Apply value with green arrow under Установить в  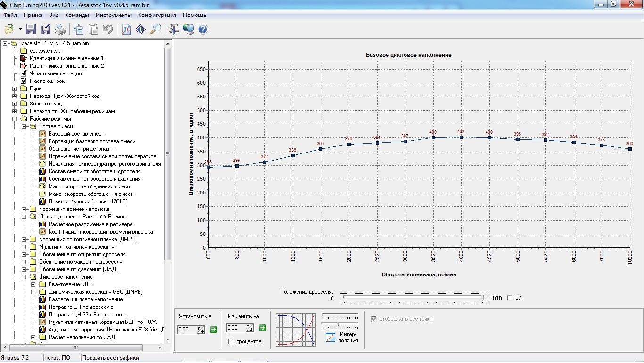click(214, 329)
